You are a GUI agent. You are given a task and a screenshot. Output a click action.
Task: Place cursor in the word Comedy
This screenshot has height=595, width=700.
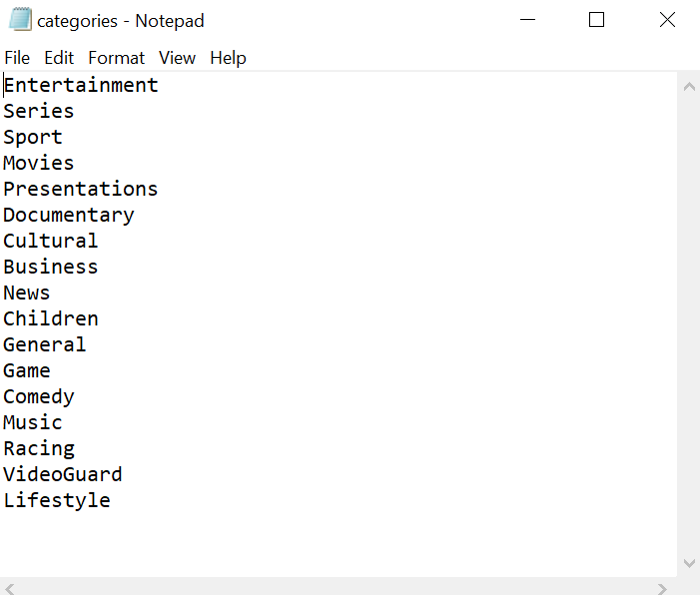tap(39, 396)
